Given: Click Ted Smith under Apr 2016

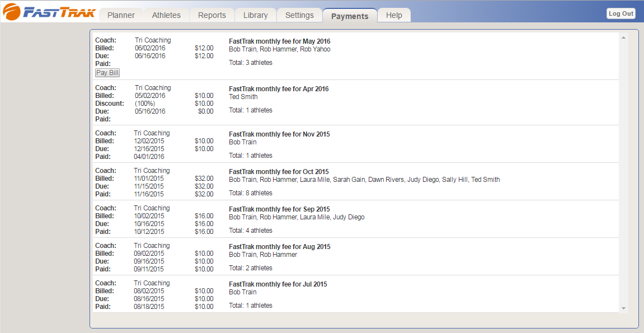Looking at the screenshot, I should click(243, 97).
